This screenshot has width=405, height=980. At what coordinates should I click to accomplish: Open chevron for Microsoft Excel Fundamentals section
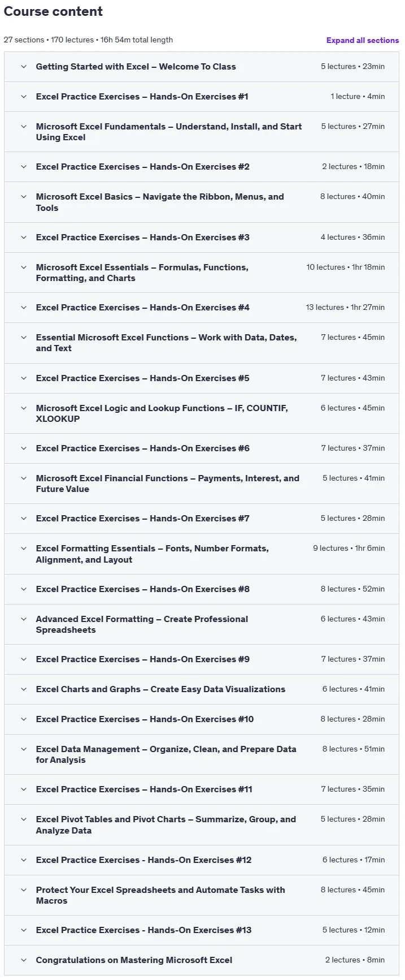[24, 127]
